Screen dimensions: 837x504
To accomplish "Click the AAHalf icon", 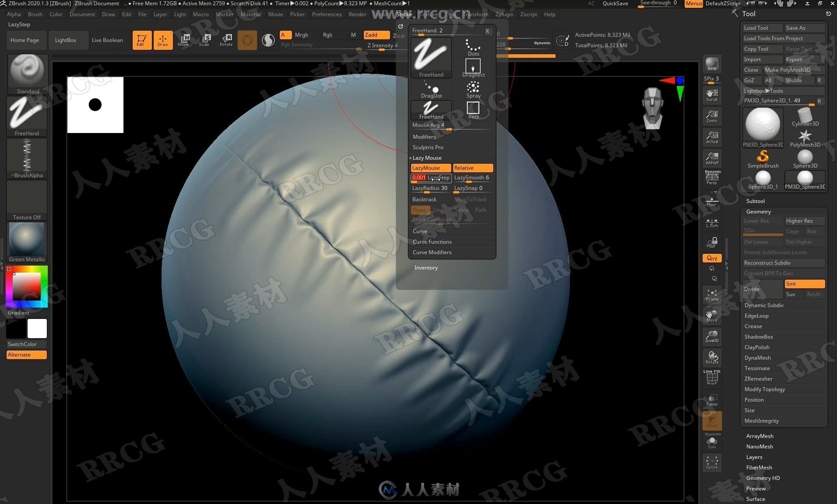I will 712,158.
